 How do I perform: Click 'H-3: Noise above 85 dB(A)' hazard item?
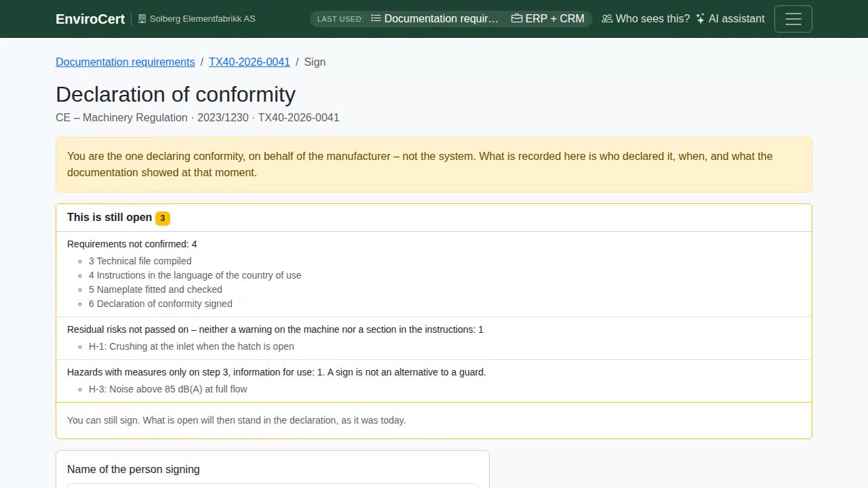168,389
